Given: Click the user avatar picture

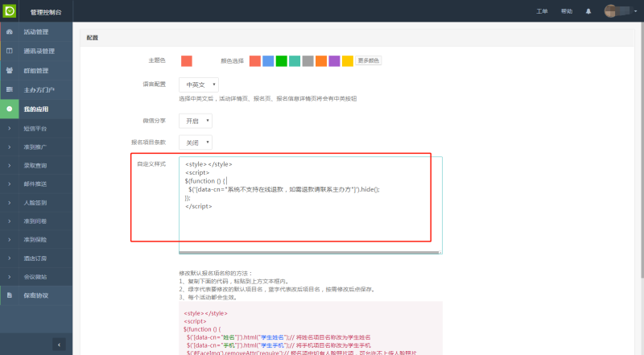Looking at the screenshot, I should coord(611,10).
